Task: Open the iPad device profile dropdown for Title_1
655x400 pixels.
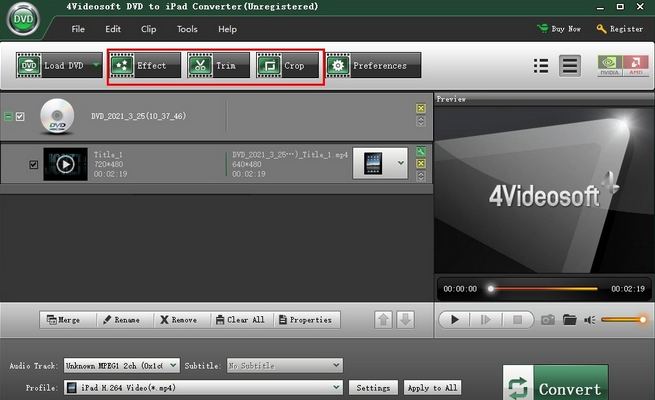Action: (x=380, y=163)
